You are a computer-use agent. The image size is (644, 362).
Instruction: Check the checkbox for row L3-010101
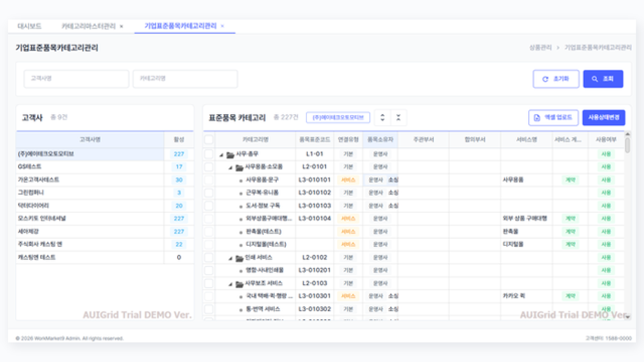click(x=209, y=180)
